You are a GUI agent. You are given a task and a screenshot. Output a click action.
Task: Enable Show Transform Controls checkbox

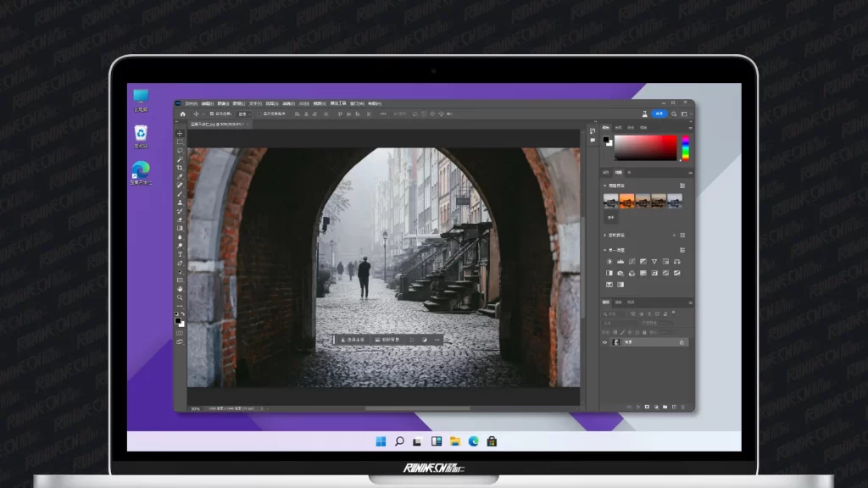[260, 114]
